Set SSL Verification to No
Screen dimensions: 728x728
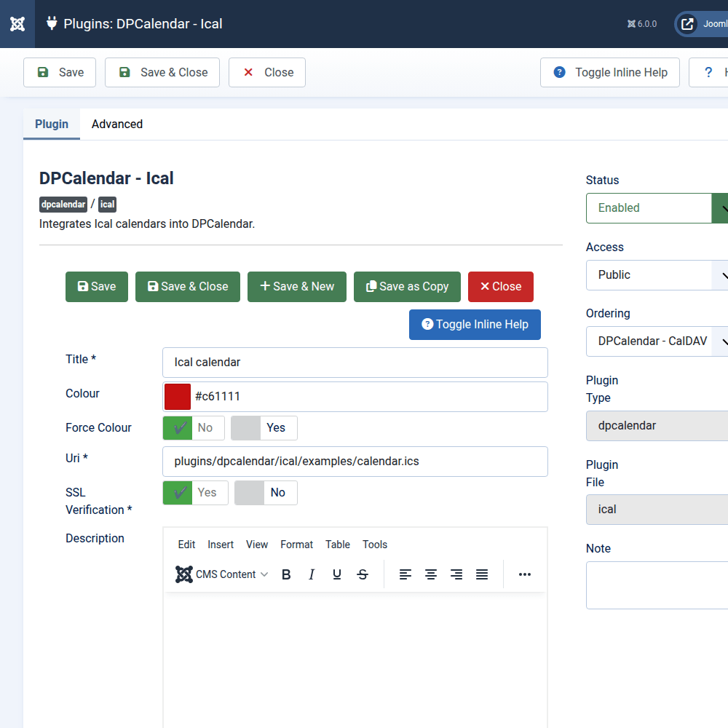pyautogui.click(x=266, y=493)
